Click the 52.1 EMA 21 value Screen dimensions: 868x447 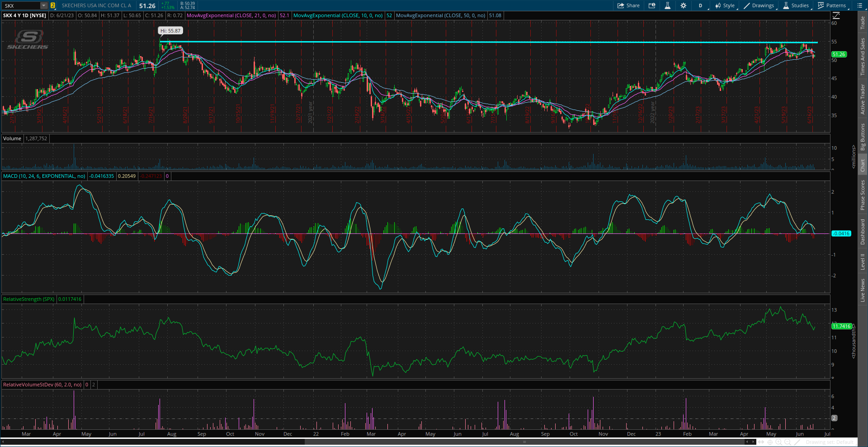284,15
